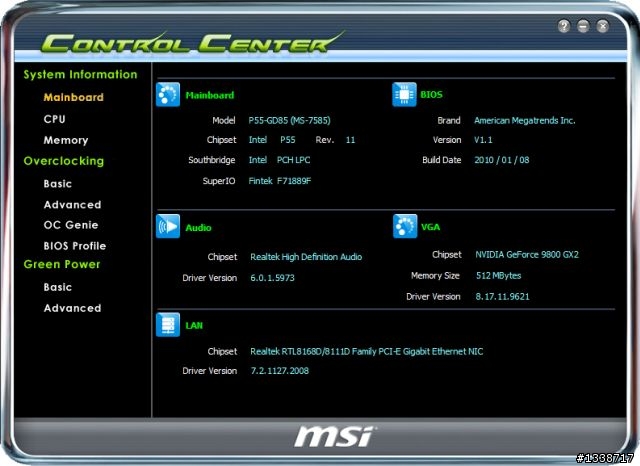Open Advanced under Green Power

[x=72, y=308]
